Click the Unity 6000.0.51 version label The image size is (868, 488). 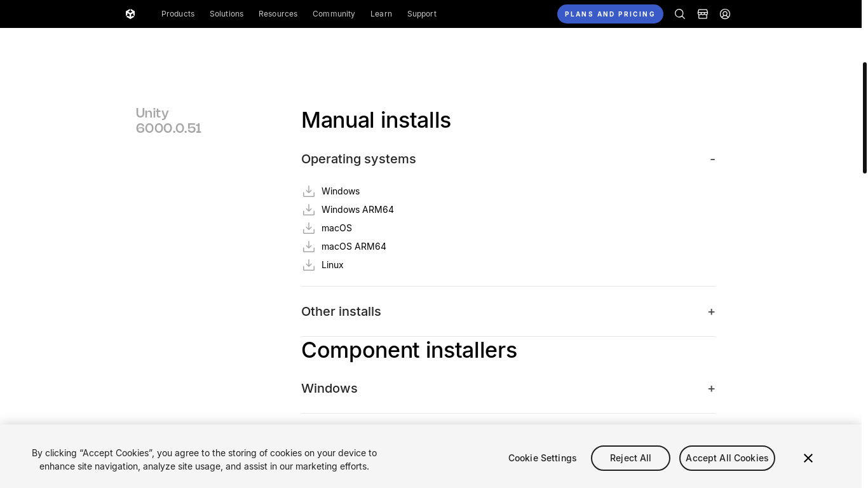(x=168, y=121)
